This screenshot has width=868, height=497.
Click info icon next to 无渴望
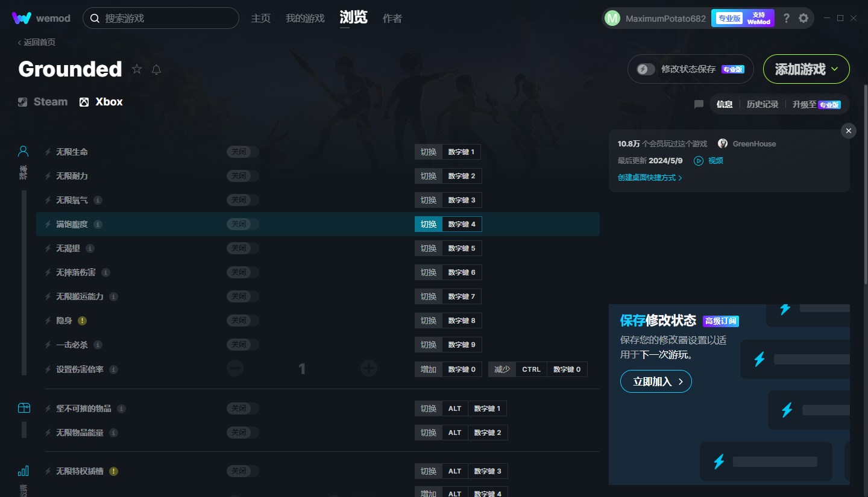pyautogui.click(x=90, y=248)
